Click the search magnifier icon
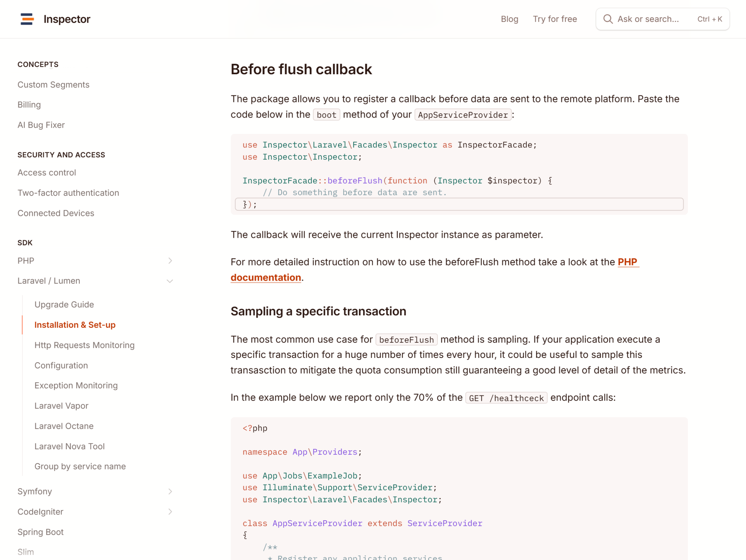This screenshot has width=746, height=560. click(x=608, y=19)
